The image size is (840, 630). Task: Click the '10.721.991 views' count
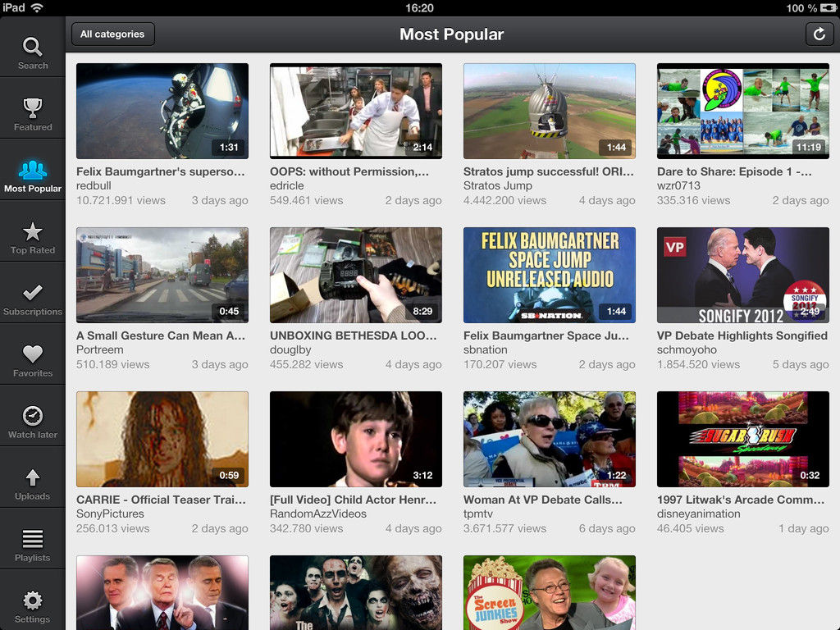pos(121,200)
